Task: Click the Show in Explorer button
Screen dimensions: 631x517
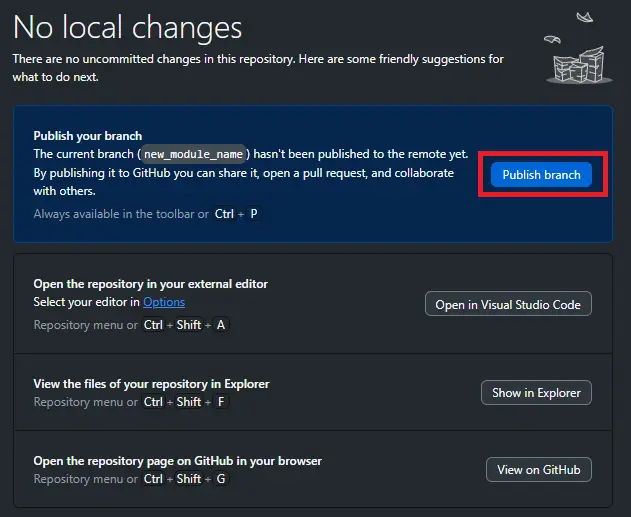Action: pos(536,393)
